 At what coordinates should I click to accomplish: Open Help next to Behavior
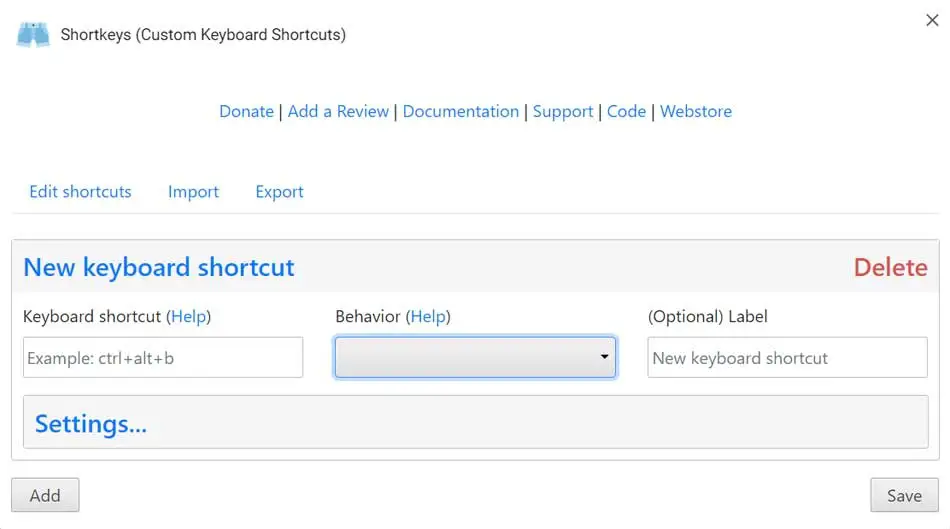click(x=428, y=316)
